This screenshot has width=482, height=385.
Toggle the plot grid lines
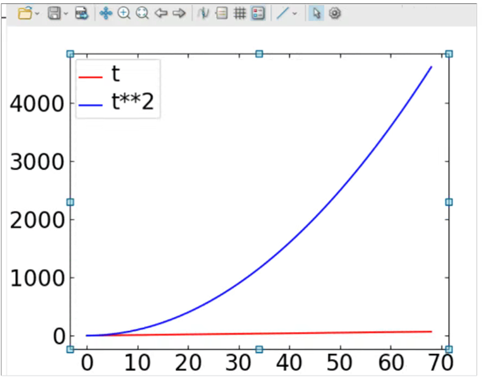click(240, 13)
